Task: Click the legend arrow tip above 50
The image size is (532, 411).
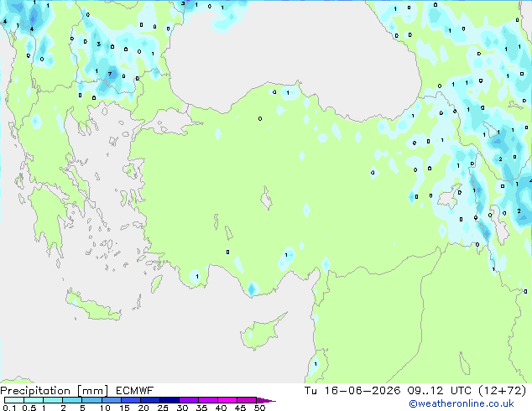Action: point(266,400)
